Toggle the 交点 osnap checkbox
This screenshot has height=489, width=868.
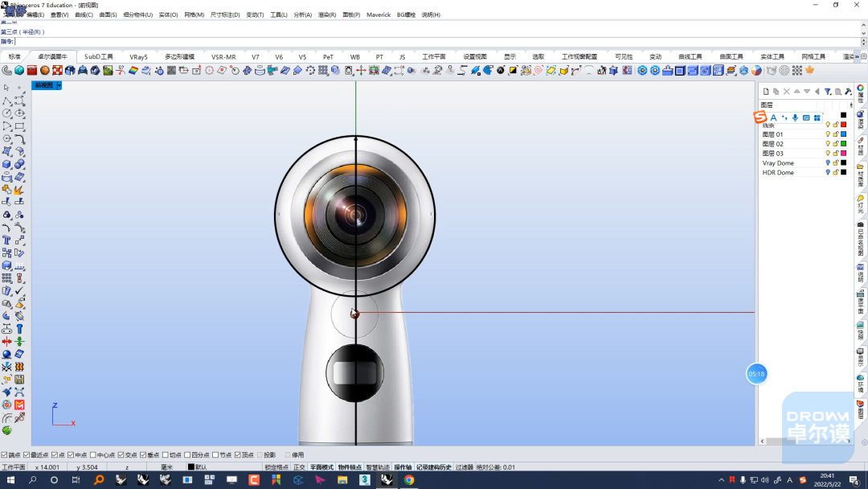(121, 454)
